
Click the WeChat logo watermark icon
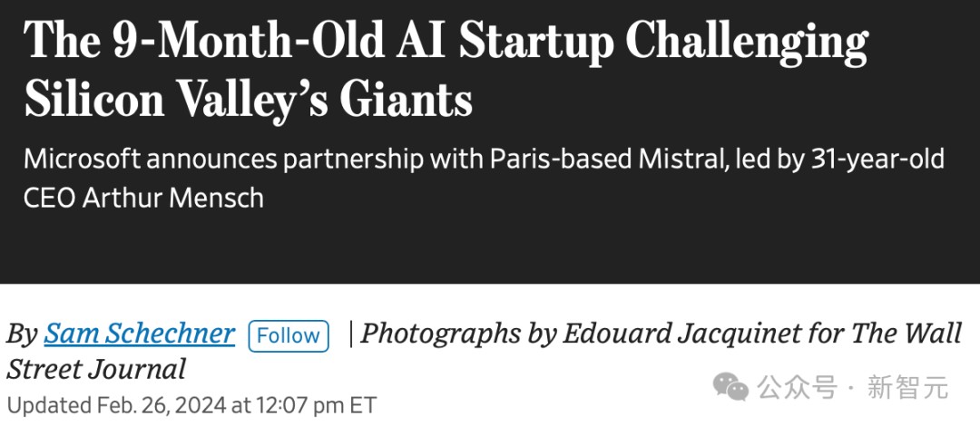pyautogui.click(x=731, y=388)
